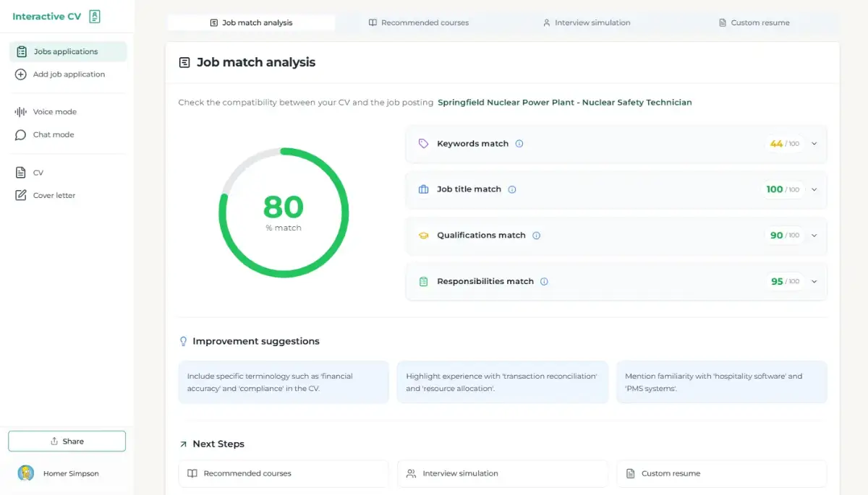This screenshot has width=868, height=495.
Task: Click the Job title match info icon
Action: pos(512,189)
